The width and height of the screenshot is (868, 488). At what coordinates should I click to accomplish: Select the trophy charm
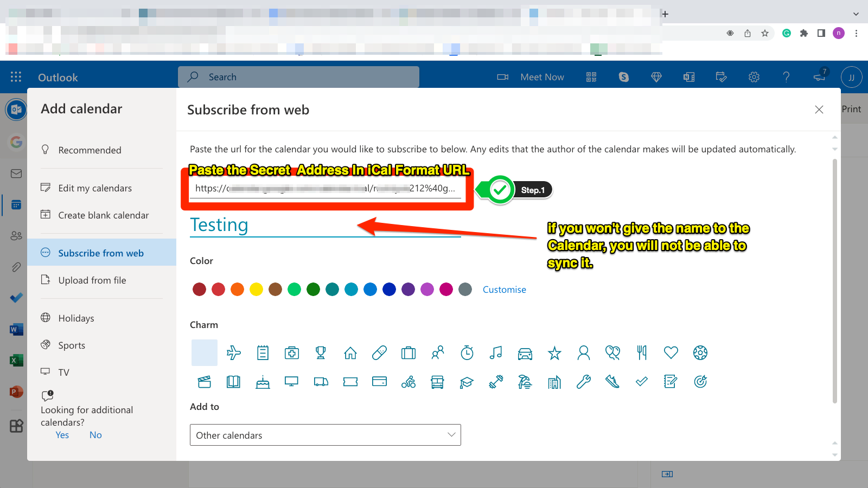click(321, 352)
